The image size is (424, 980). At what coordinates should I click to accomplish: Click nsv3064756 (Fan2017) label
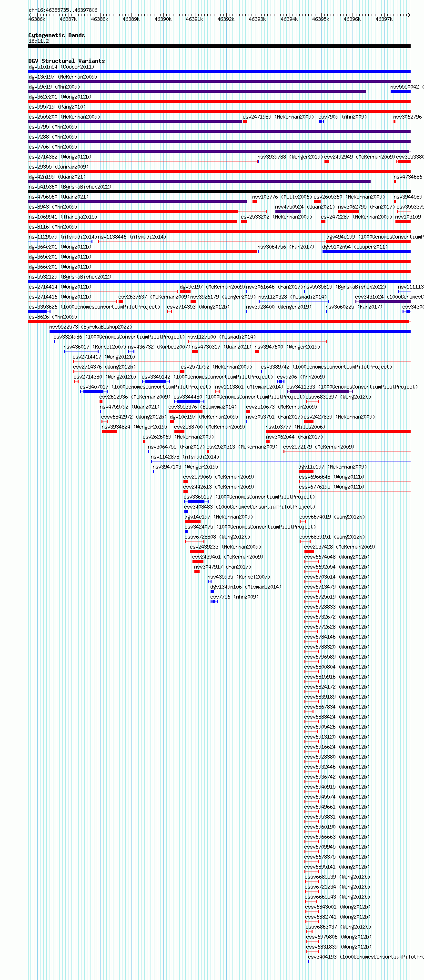(286, 247)
